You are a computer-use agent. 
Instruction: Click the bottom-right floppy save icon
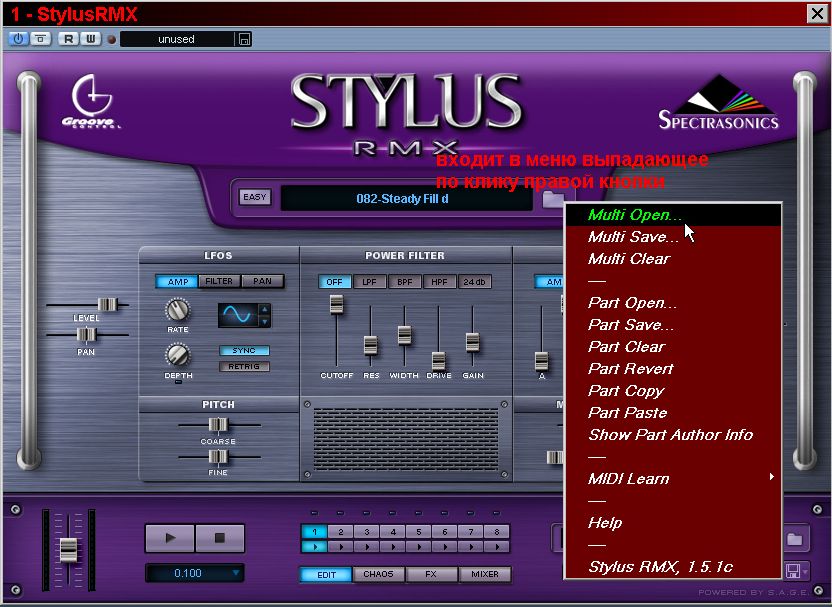(x=793, y=571)
